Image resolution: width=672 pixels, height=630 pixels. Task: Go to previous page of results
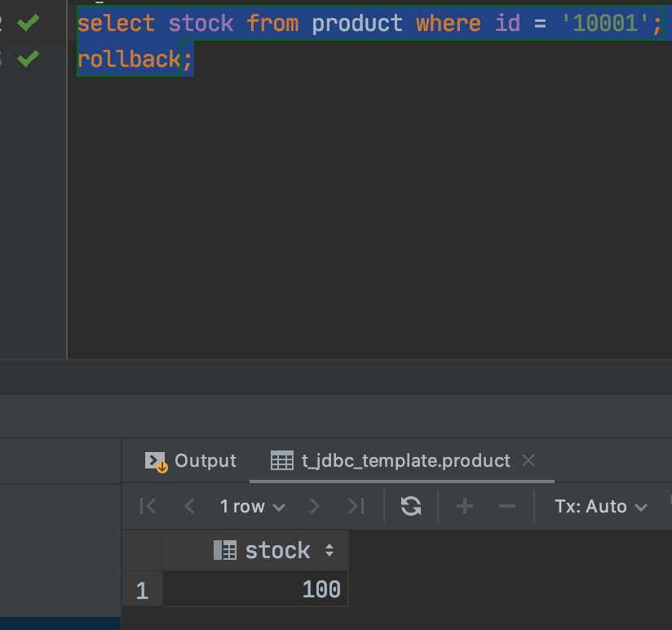tap(190, 507)
